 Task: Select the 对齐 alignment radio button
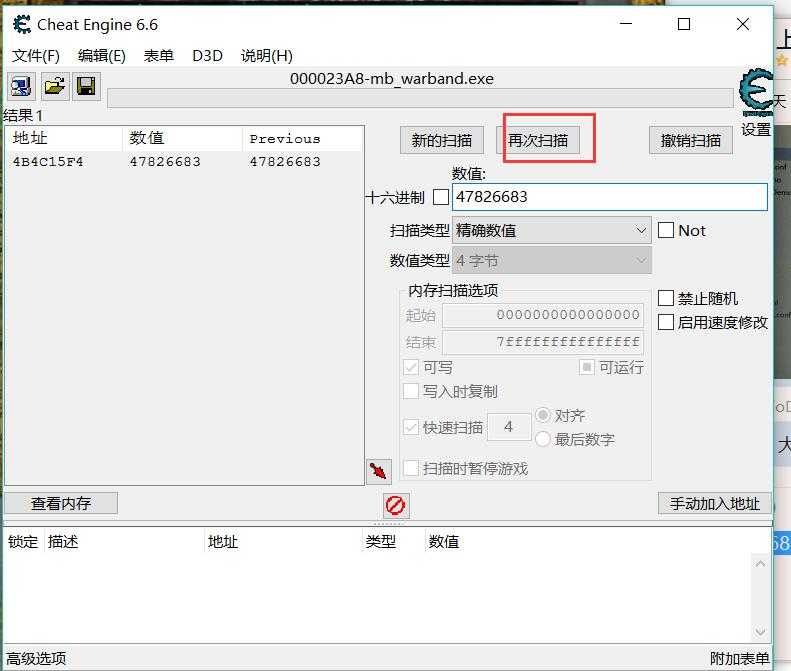tap(543, 415)
